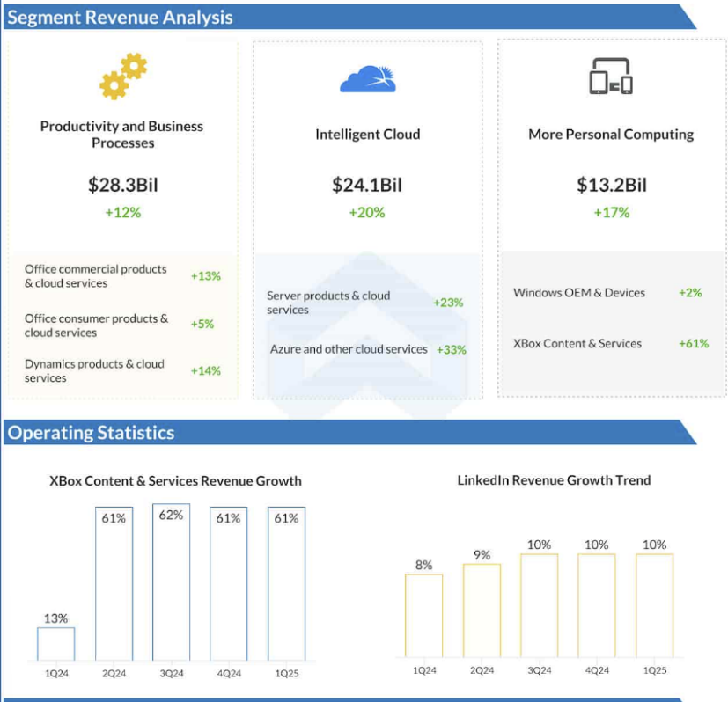Click the 1Q25 axis label under LinkedIn chart
The image size is (728, 702).
[655, 670]
